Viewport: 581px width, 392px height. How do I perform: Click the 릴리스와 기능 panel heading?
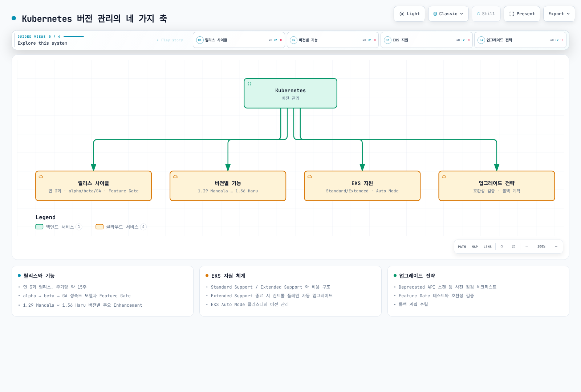pyautogui.click(x=39, y=276)
